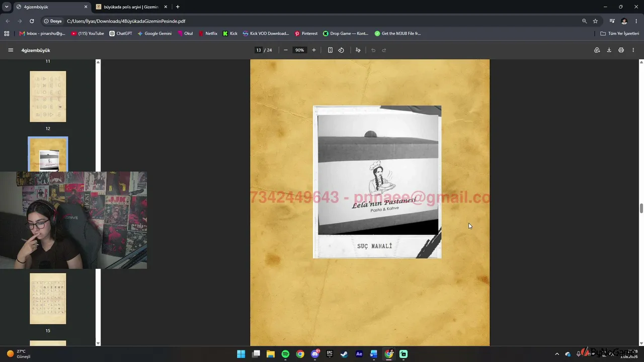644x362 pixels.
Task: Zoom in with the plus button
Action: coord(314,50)
